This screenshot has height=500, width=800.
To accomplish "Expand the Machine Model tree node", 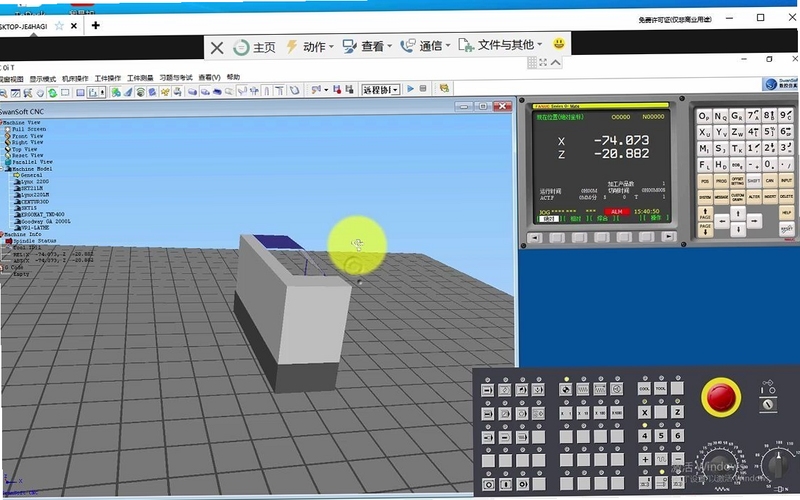I will [x=2, y=168].
